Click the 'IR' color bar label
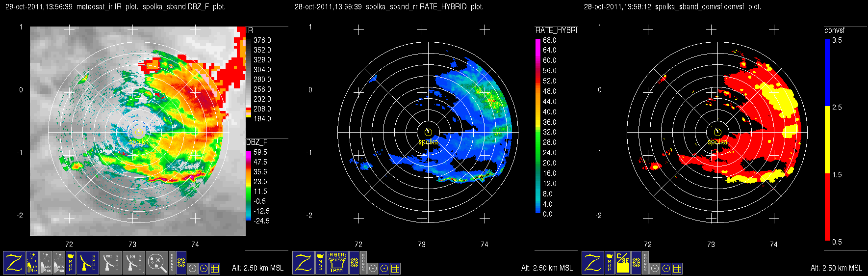 pyautogui.click(x=250, y=30)
